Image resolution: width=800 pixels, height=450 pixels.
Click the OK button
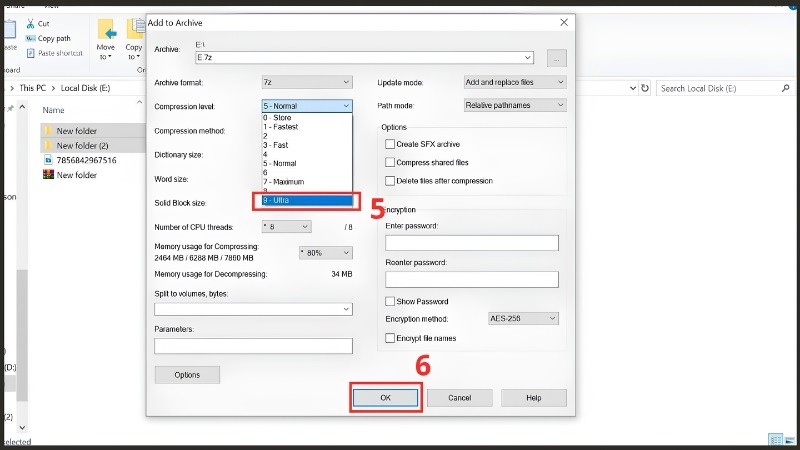386,398
